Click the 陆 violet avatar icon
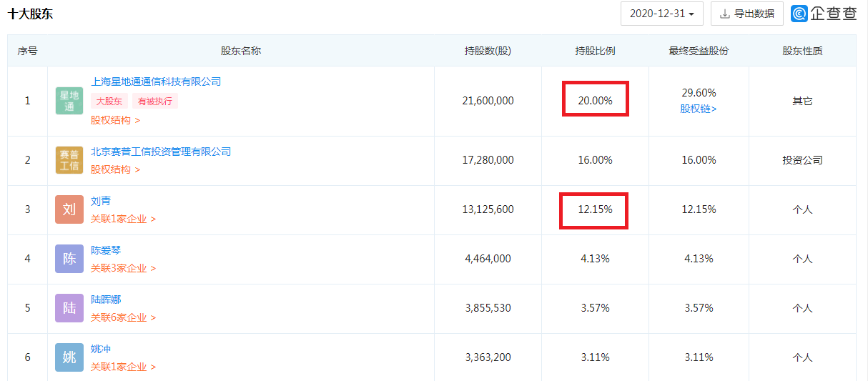The image size is (868, 381). (69, 308)
